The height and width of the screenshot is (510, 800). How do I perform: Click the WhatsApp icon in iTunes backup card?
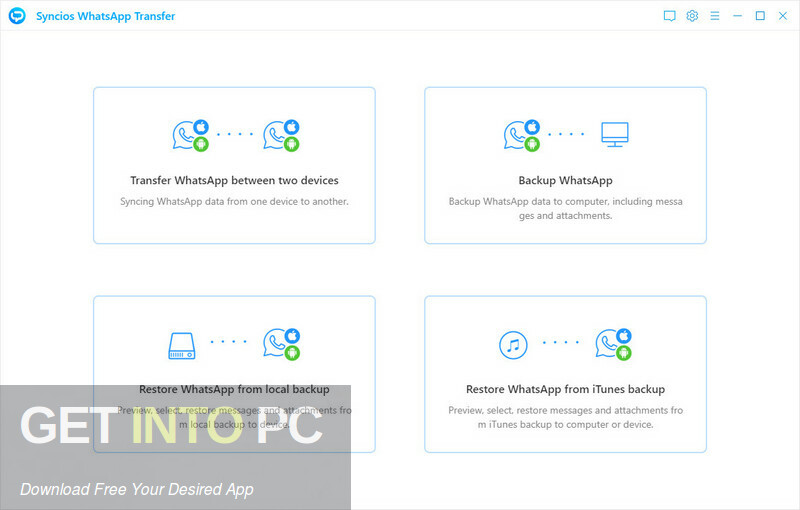click(x=613, y=344)
